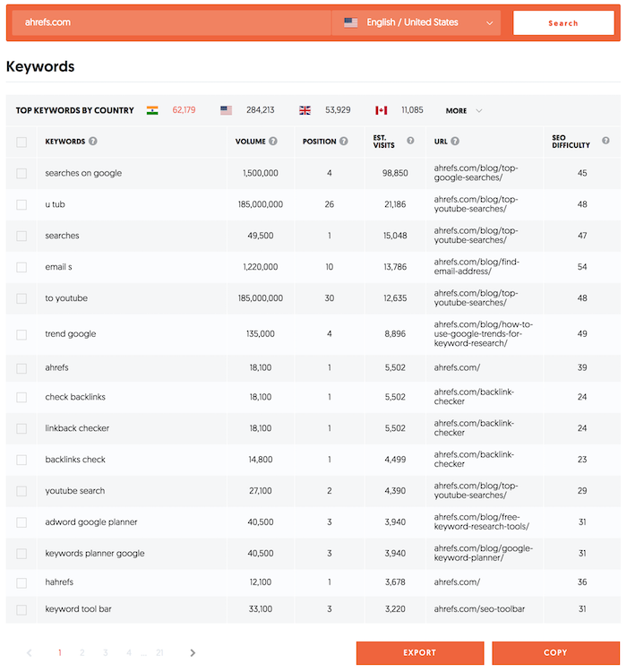
Task: Click the help icon next to POSITION header
Action: (x=344, y=141)
